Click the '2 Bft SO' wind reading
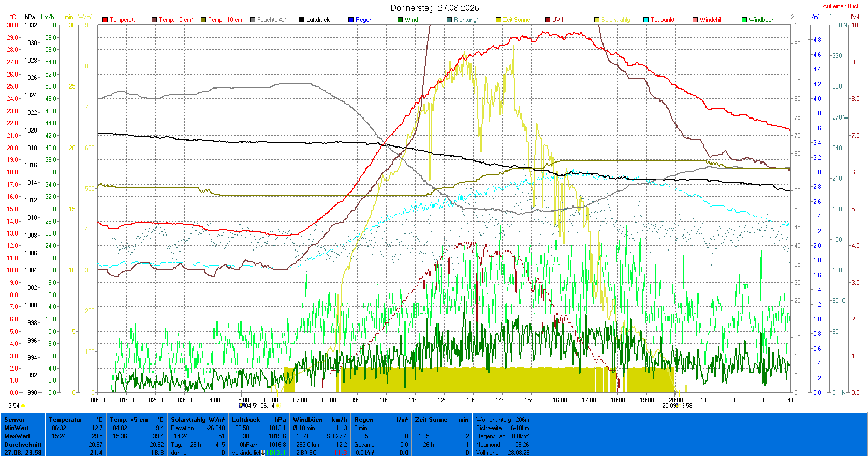The image size is (868, 456). pyautogui.click(x=306, y=453)
